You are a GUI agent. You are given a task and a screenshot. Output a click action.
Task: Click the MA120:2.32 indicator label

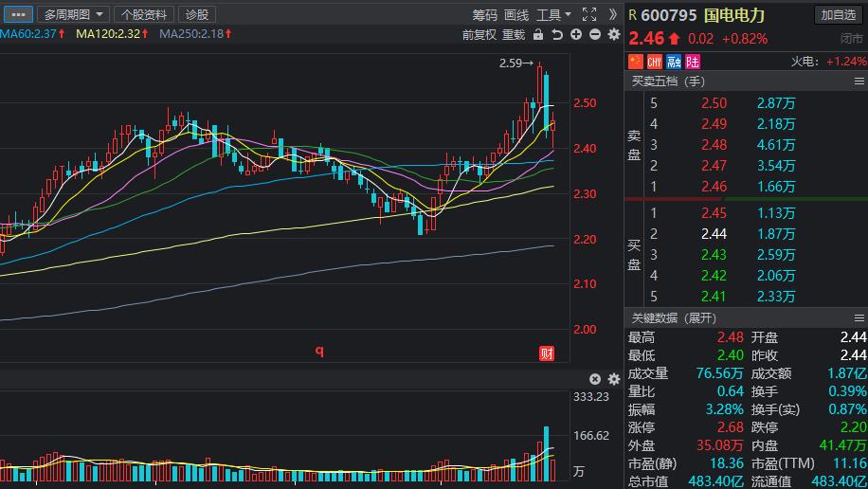[112, 34]
